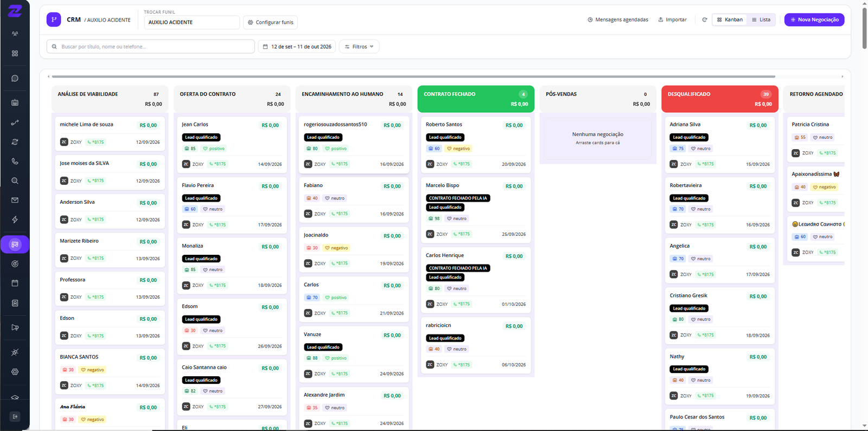Screen dimensions: 868x431
Task: Open the phone calls icon in sidebar
Action: (15, 161)
